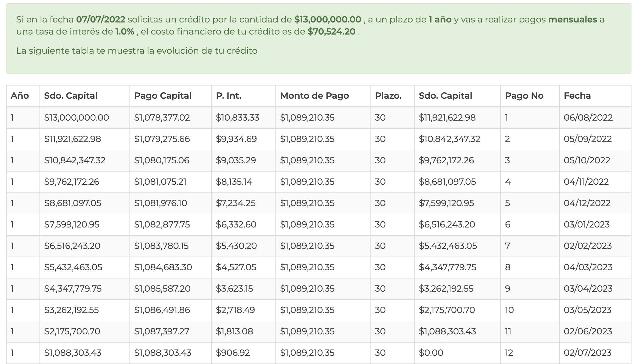Image resolution: width=637 pixels, height=364 pixels.
Task: Click the bold 07/07/2022 date in summary
Action: (x=101, y=19)
